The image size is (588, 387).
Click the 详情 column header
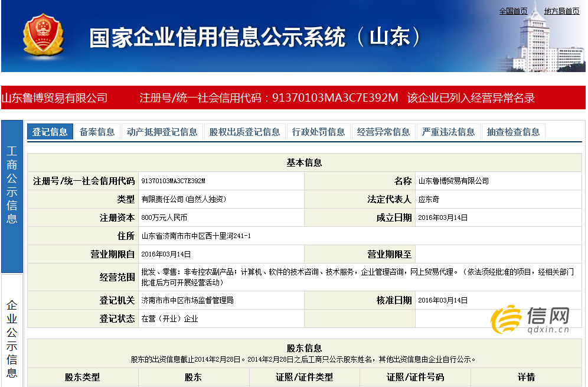[x=526, y=377]
